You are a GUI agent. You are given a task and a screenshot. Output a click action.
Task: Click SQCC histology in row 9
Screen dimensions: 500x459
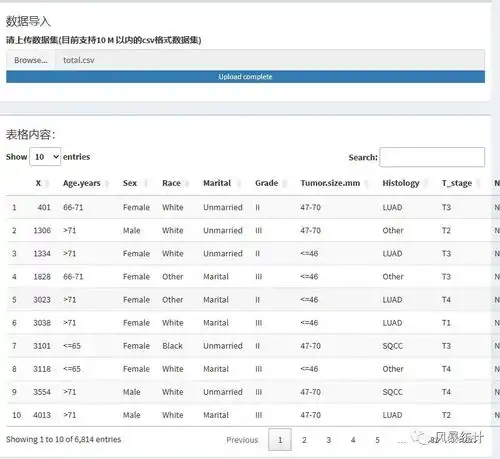[x=393, y=392]
